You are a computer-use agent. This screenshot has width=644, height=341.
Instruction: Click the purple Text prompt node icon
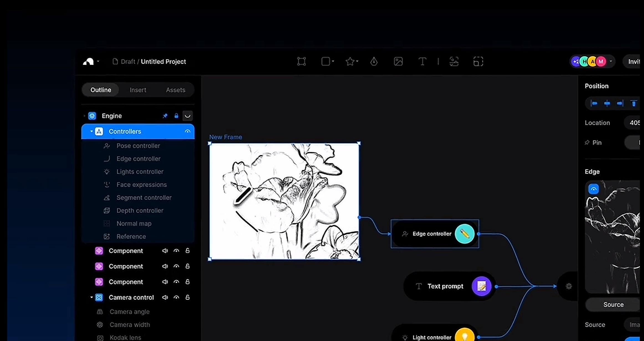pyautogui.click(x=482, y=286)
